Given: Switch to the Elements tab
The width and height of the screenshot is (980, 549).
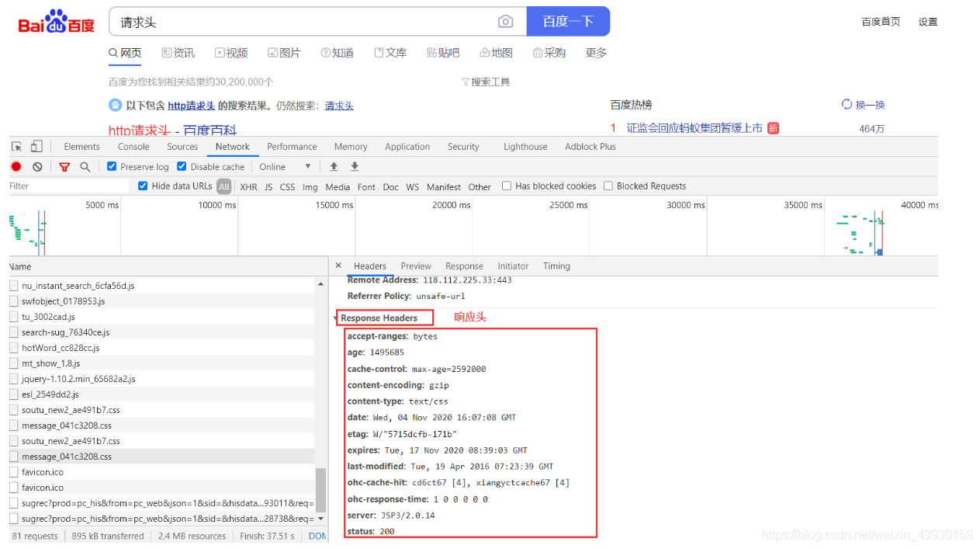Looking at the screenshot, I should click(81, 147).
